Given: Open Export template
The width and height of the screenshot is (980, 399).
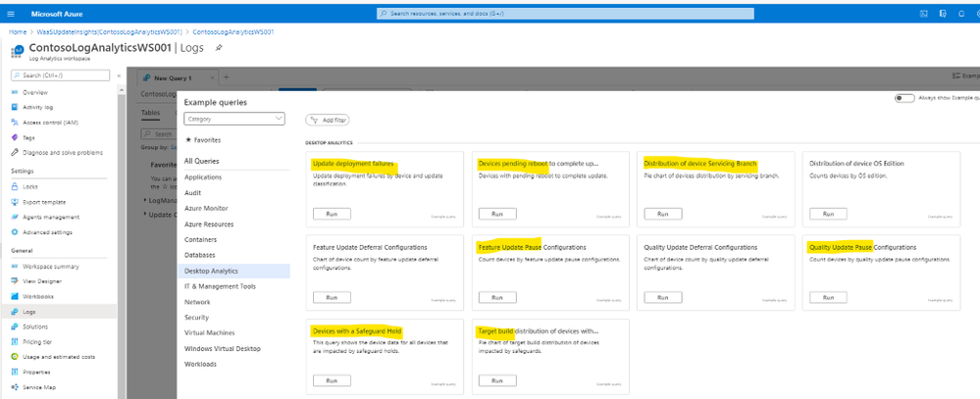Looking at the screenshot, I should (x=44, y=202).
